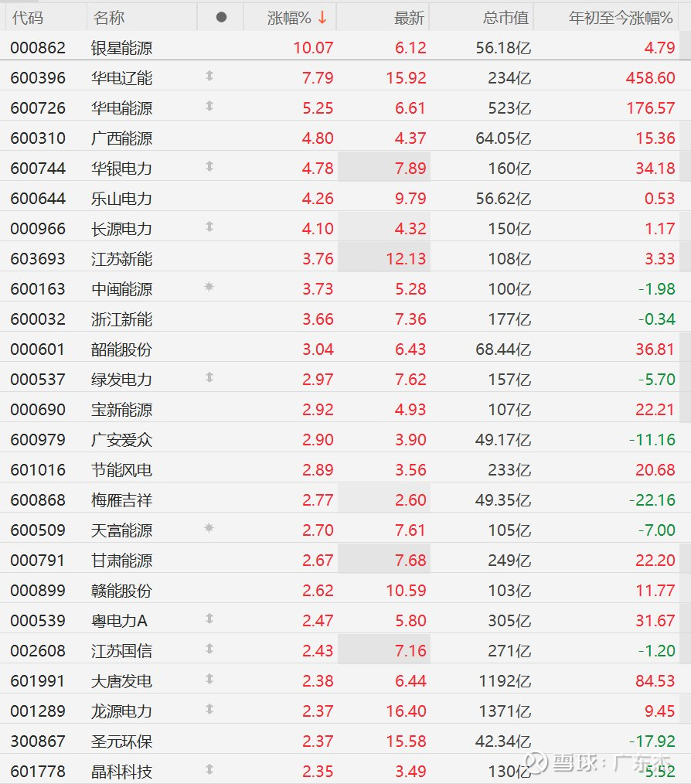Screen dimensions: 691x784
Task: Click the marker icon on 华银电力 row
Action: click(x=209, y=166)
